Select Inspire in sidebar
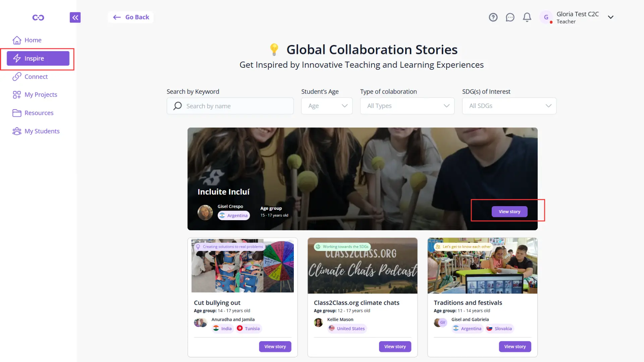This screenshot has height=362, width=644. (x=38, y=58)
